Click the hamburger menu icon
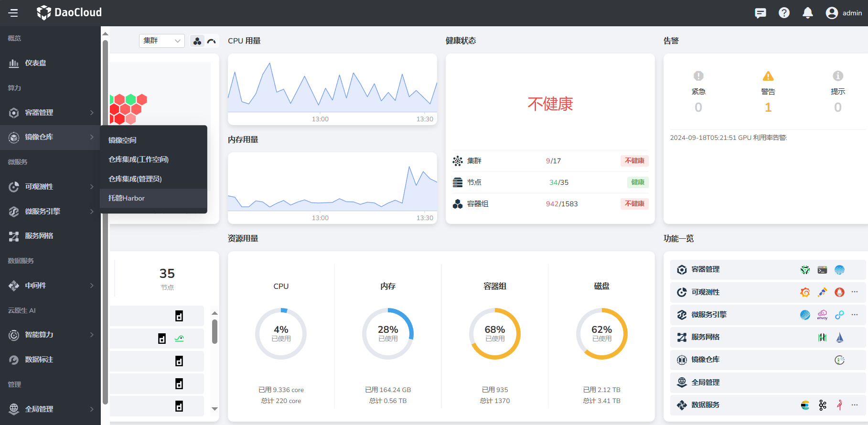Viewport: 868px width, 425px height. (x=13, y=13)
